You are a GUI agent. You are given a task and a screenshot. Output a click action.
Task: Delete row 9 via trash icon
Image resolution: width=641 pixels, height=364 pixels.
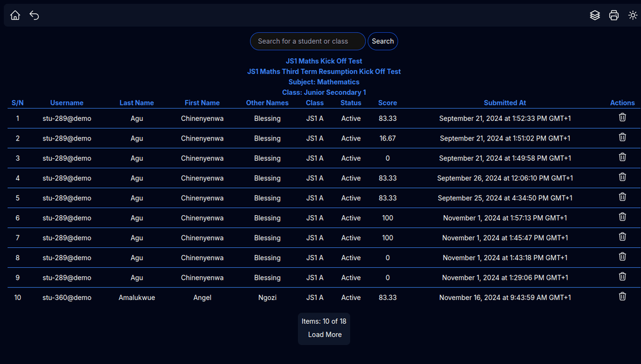[622, 277]
